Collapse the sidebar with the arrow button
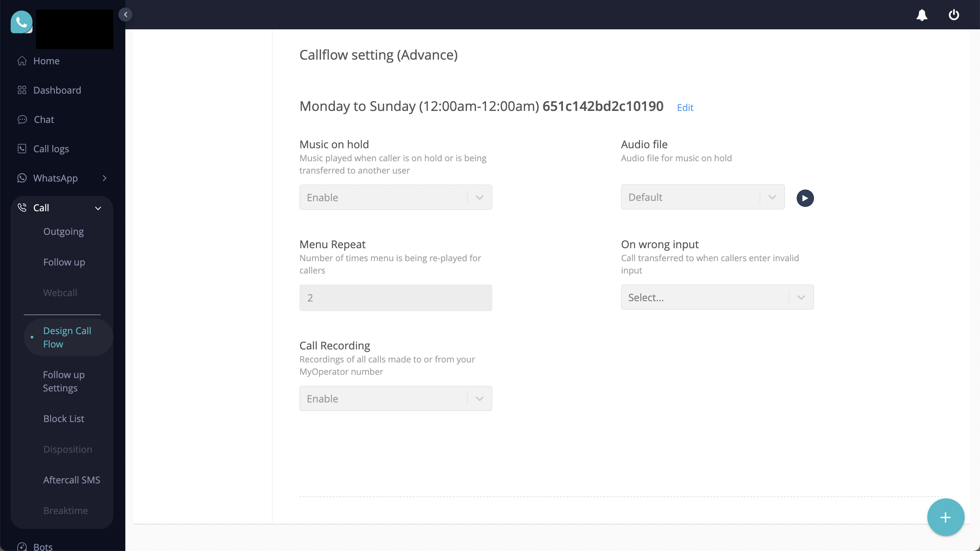Image resolution: width=980 pixels, height=551 pixels. coord(126,14)
